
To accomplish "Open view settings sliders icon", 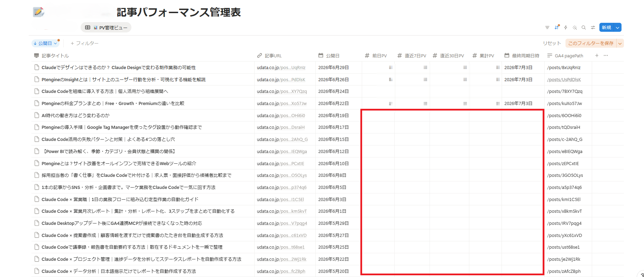I will click(x=593, y=28).
